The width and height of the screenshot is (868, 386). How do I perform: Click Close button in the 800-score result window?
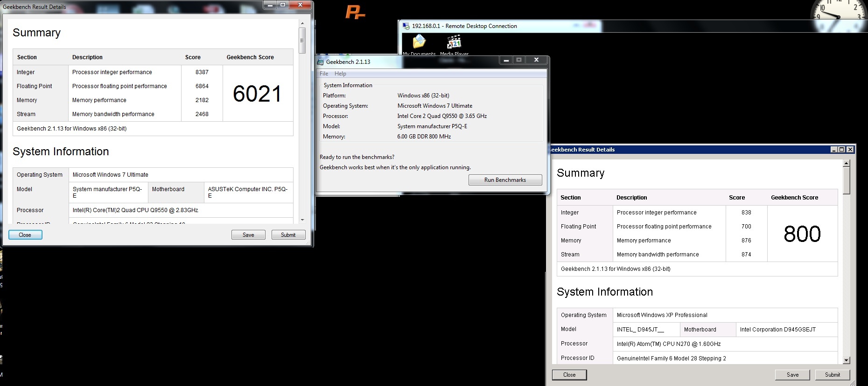point(569,375)
